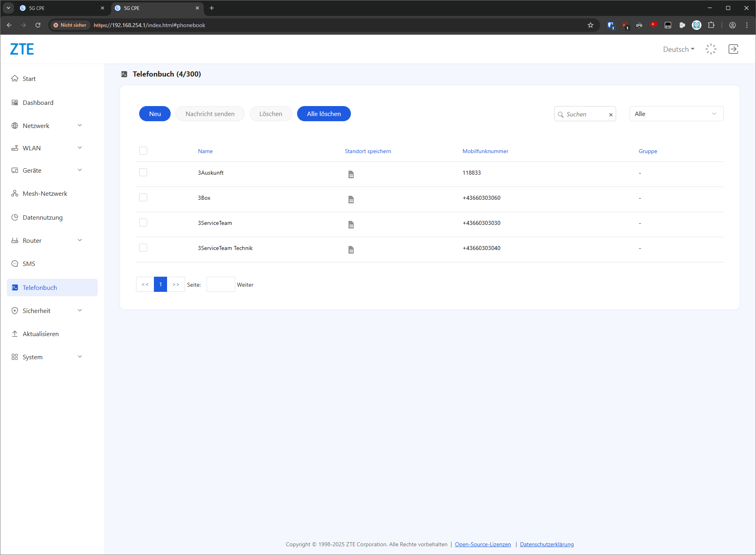Screen dimensions: 756x555
Task: Bookmark this page with the star icon
Action: [x=591, y=25]
